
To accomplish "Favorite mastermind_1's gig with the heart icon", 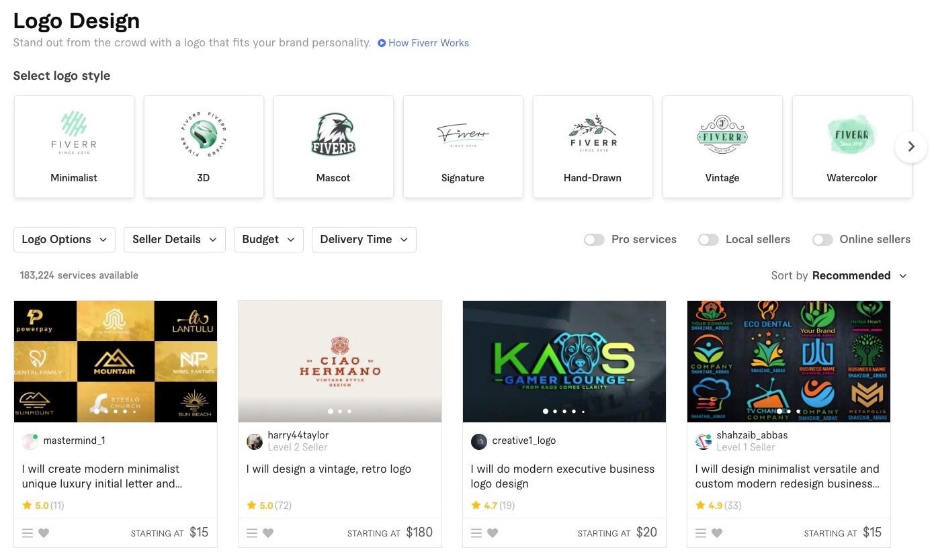I will point(44,532).
